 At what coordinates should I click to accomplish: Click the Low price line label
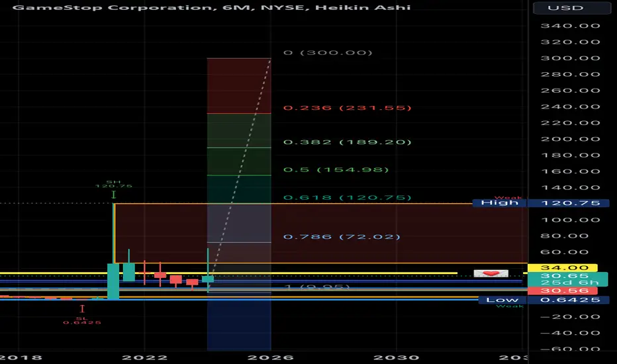coord(502,300)
